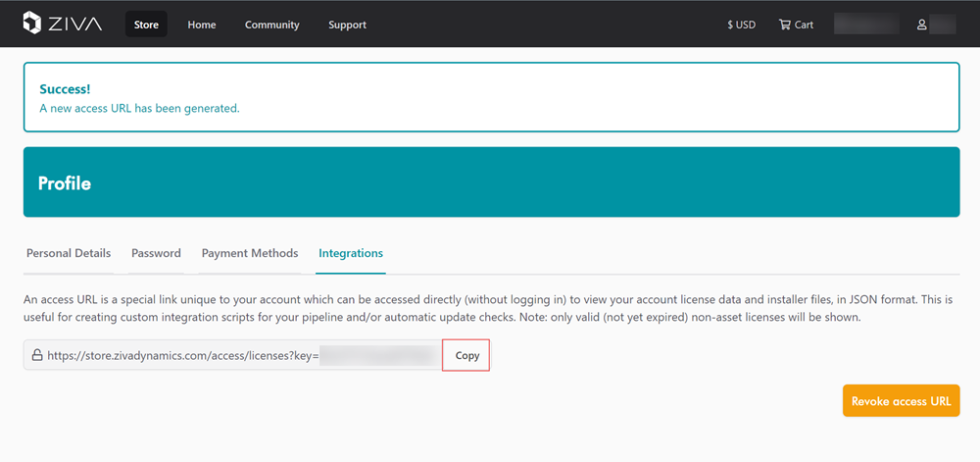Switch to Payment Methods tab
This screenshot has width=980, height=462.
250,253
